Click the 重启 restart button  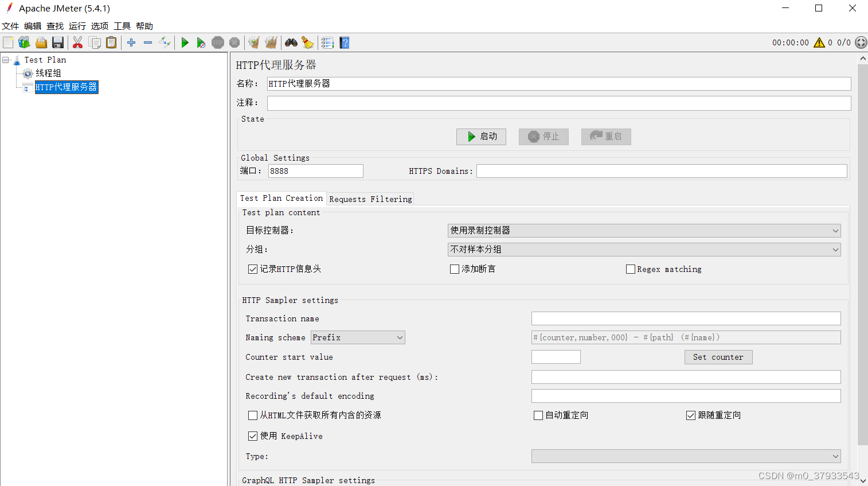(606, 137)
